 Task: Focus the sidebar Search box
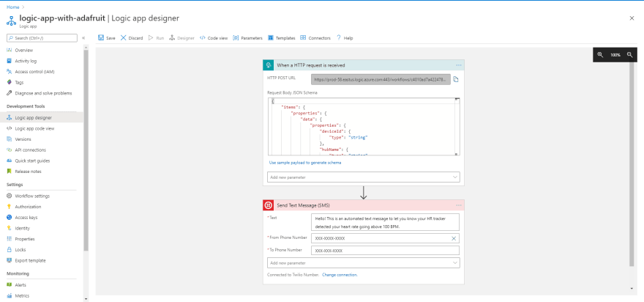42,38
